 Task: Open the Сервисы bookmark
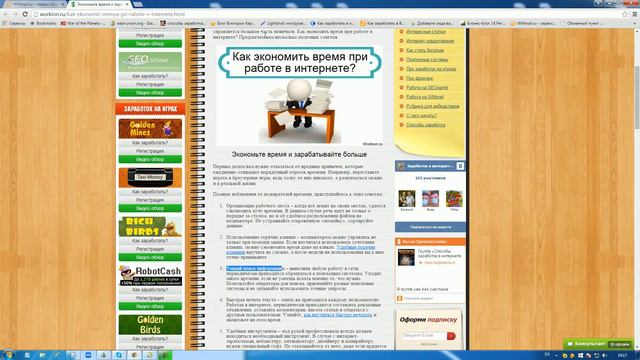click(14, 23)
